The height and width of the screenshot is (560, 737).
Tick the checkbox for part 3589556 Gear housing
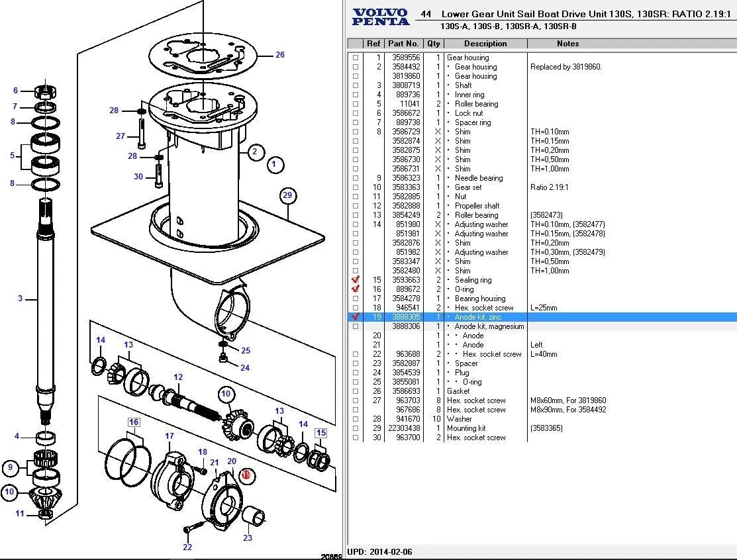click(356, 58)
